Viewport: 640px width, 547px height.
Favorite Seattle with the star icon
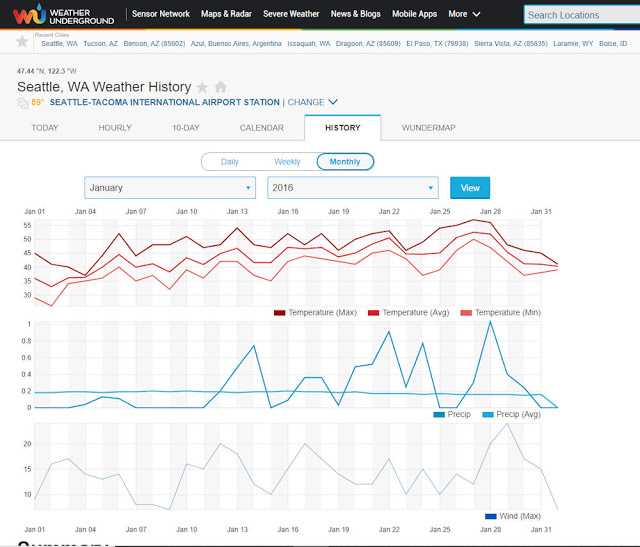click(x=203, y=87)
